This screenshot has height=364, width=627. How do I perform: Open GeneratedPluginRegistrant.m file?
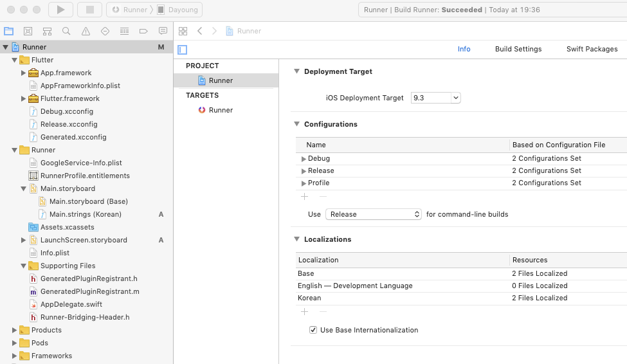click(89, 291)
